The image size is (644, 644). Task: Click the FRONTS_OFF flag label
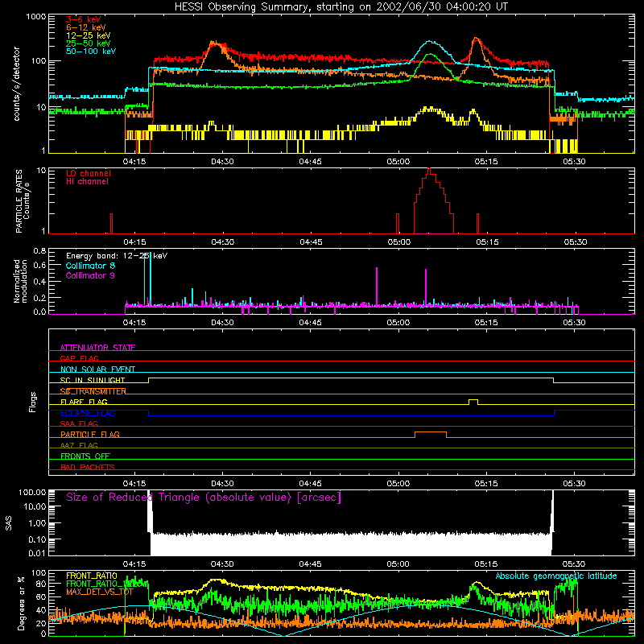pos(85,456)
